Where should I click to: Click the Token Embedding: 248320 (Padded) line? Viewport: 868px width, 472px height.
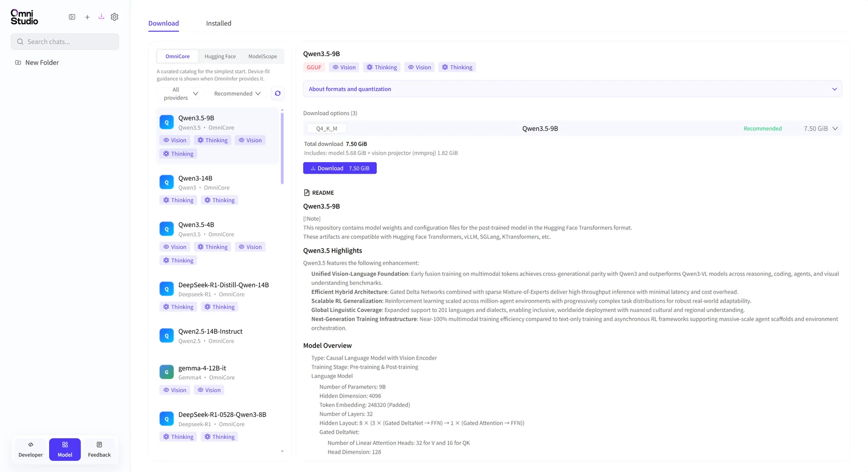click(x=365, y=405)
